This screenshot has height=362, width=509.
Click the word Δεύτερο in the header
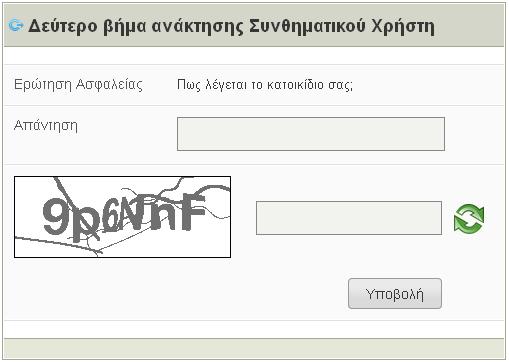[63, 26]
